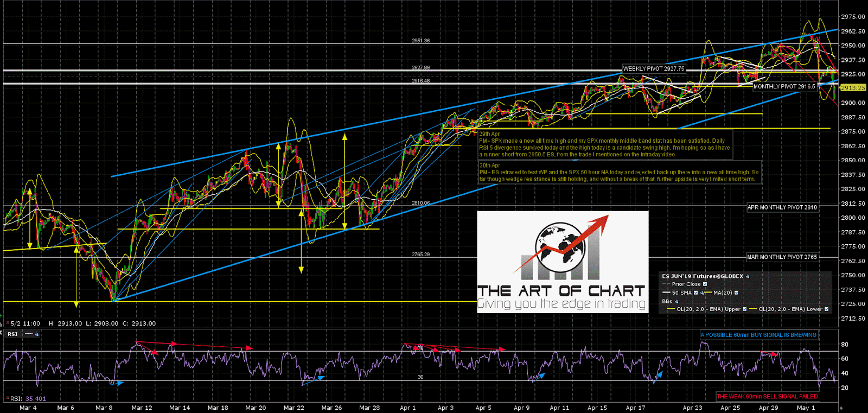Uncheck the 50 SMA visibility checkbox
This screenshot has height=413, width=868.
pyautogui.click(x=695, y=293)
